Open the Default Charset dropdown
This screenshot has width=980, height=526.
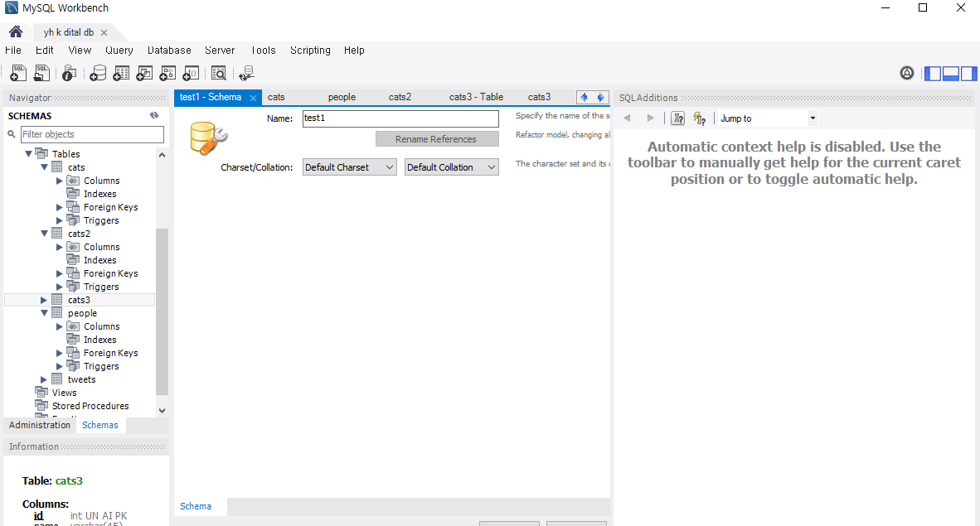click(x=349, y=166)
